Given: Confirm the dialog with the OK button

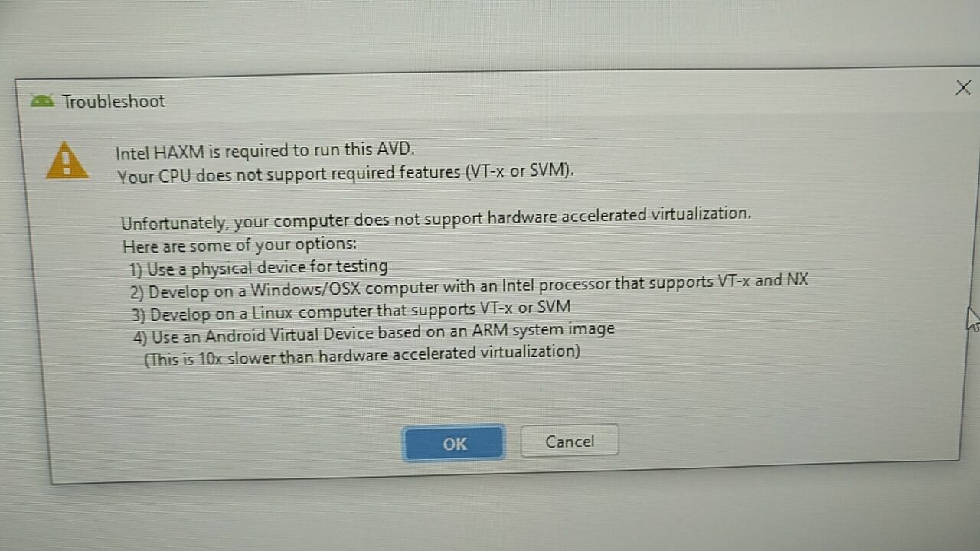Looking at the screenshot, I should point(454,443).
